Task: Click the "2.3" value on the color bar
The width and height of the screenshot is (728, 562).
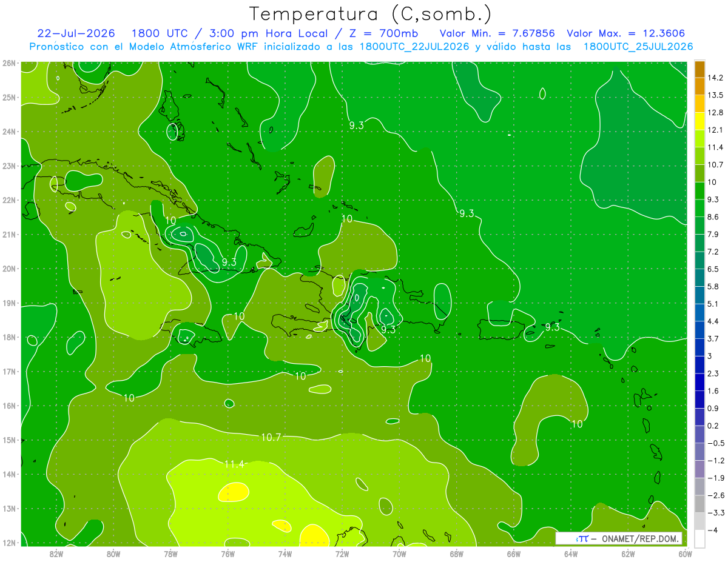Action: point(714,373)
